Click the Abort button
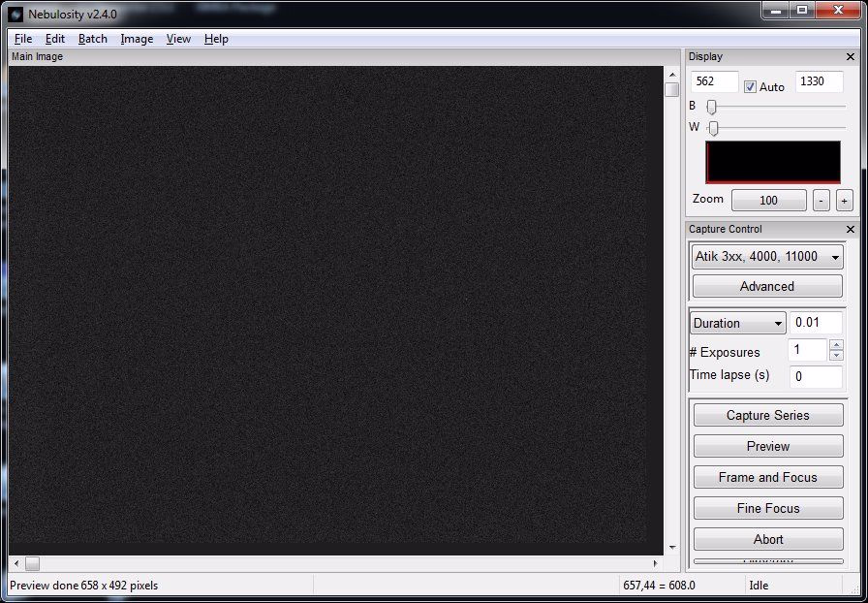The height and width of the screenshot is (603, 868). point(768,539)
